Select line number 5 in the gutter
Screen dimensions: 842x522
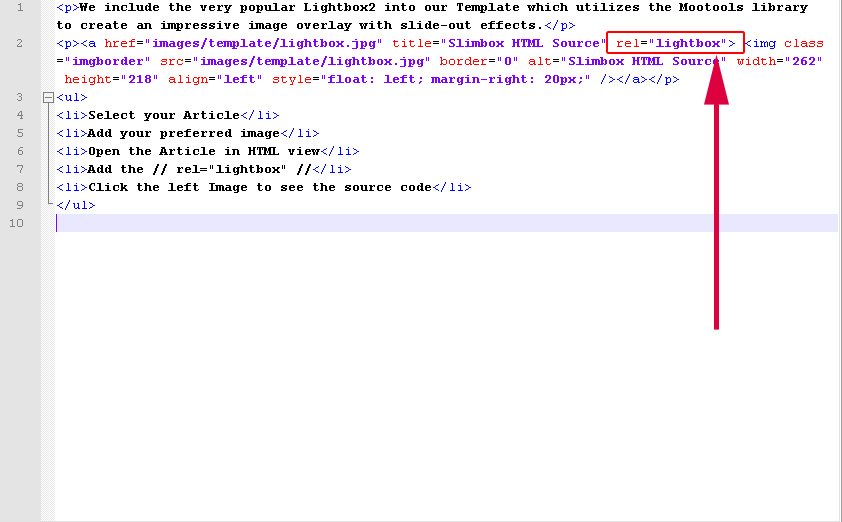pos(20,134)
